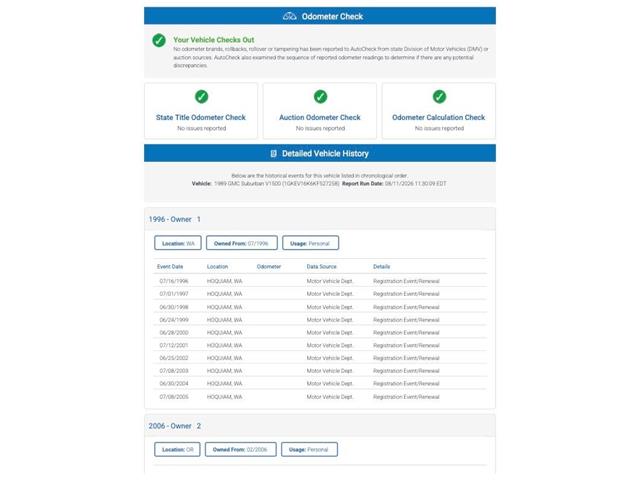Click the green check above State Title Odometer Check

pos(201,97)
